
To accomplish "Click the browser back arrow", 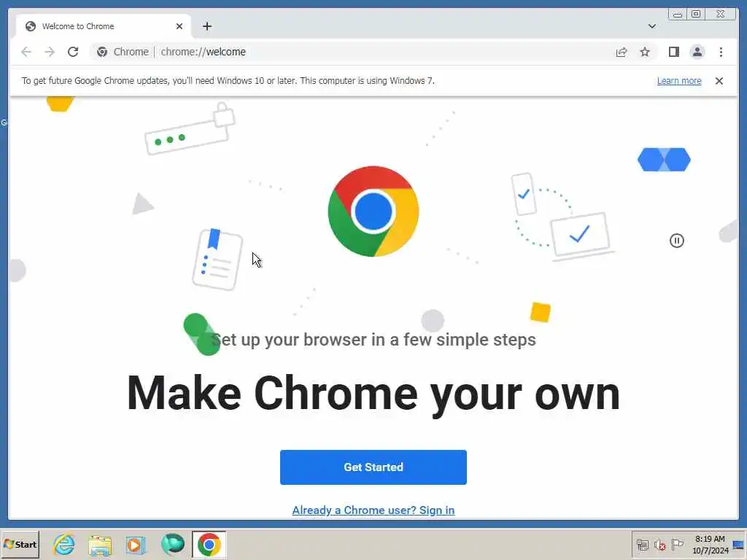I will click(x=26, y=52).
